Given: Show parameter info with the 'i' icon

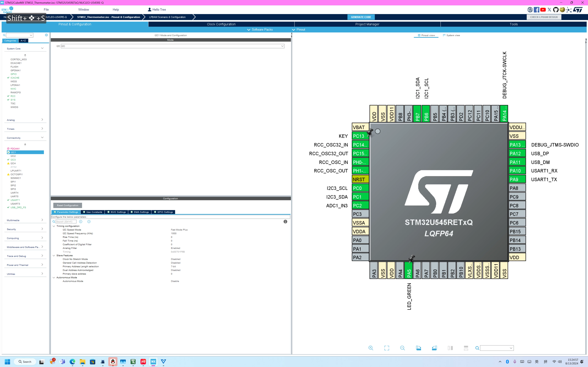Looking at the screenshot, I should pyautogui.click(x=285, y=222).
